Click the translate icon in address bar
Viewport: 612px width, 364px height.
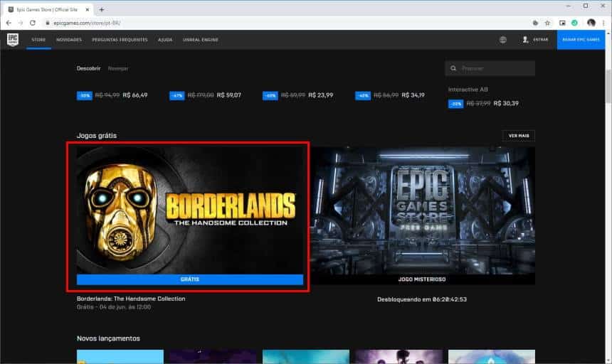tap(535, 23)
